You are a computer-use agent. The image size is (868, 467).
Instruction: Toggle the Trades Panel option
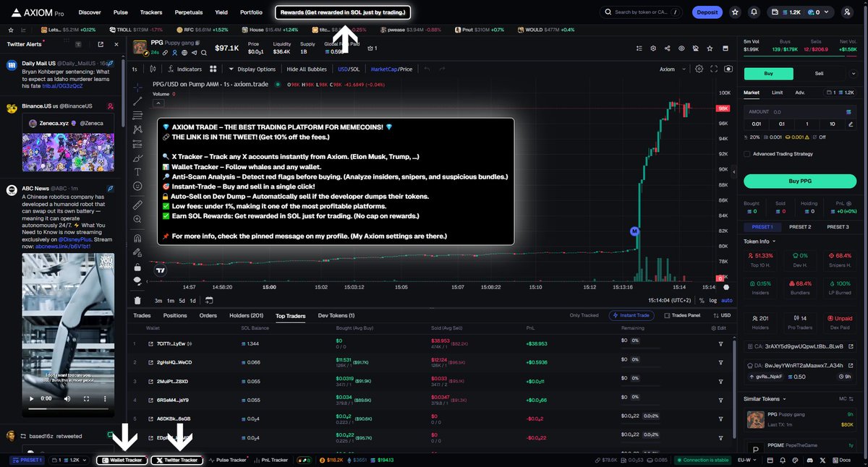pos(682,315)
